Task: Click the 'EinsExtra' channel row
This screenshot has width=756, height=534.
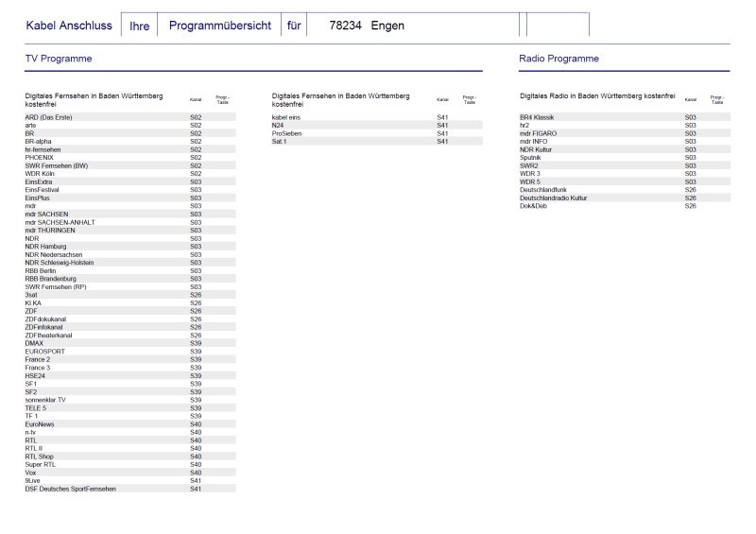Action: pyautogui.click(x=130, y=181)
